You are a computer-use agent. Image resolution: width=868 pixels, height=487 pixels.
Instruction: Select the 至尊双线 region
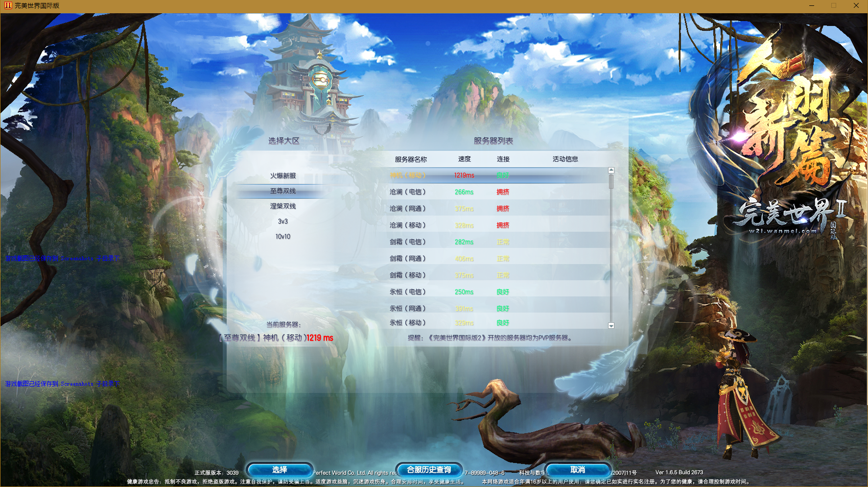(283, 191)
